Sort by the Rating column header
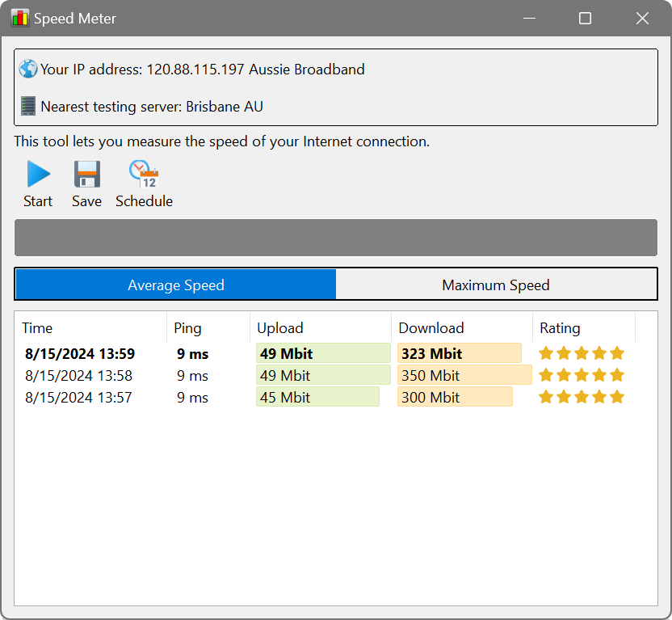 (x=584, y=328)
